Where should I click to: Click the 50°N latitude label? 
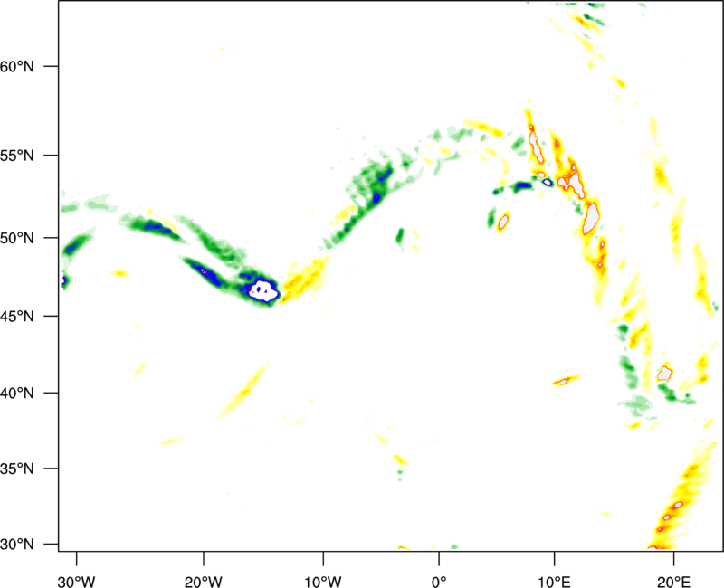[x=17, y=238]
